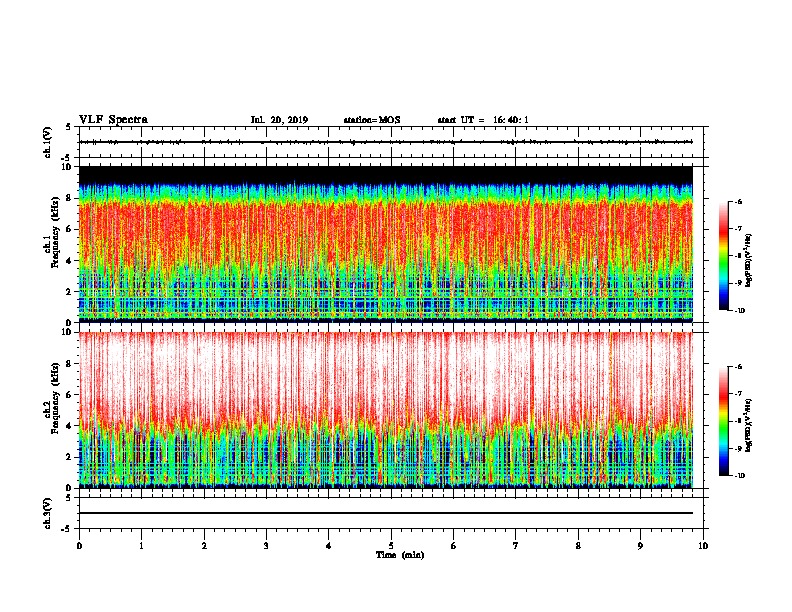Click the "-6" label on ch.2 color bar
This screenshot has height=612, width=792.
coord(738,367)
